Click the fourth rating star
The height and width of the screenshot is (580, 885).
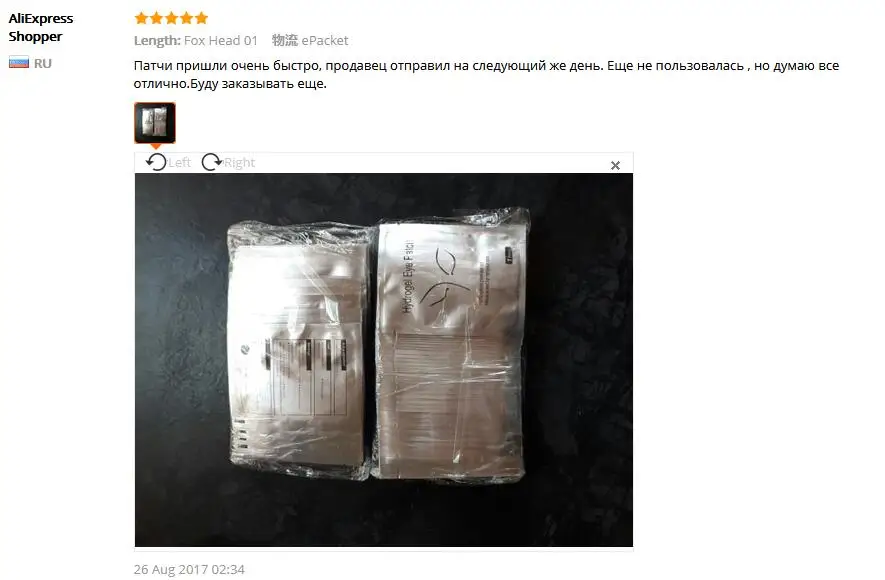(186, 19)
